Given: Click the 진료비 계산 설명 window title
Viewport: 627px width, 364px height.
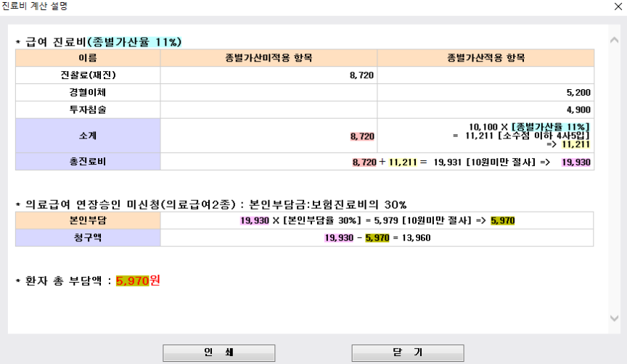Looking at the screenshot, I should (x=35, y=6).
